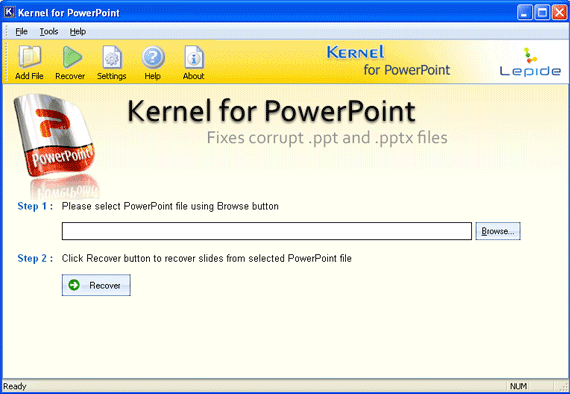Click the Browse... button

498,231
